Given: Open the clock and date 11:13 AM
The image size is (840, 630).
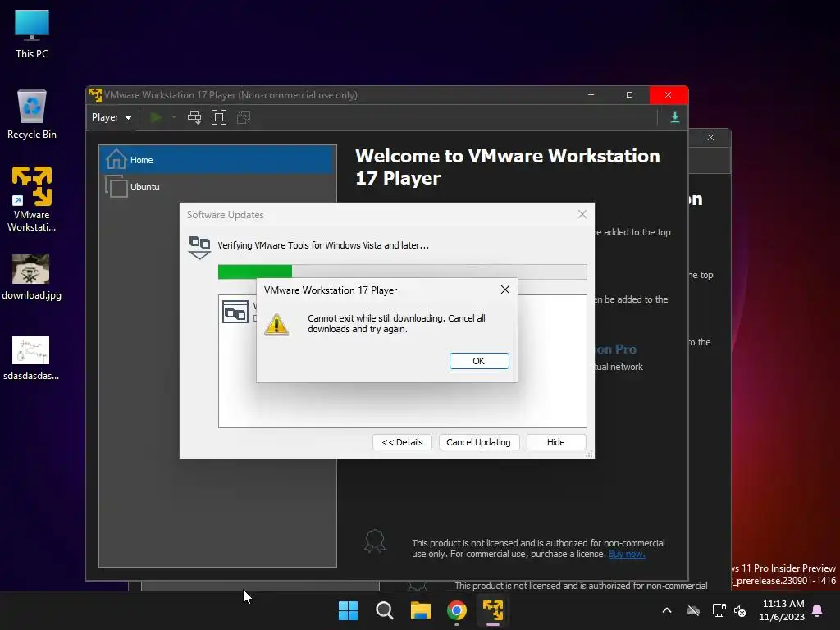Looking at the screenshot, I should click(782, 610).
